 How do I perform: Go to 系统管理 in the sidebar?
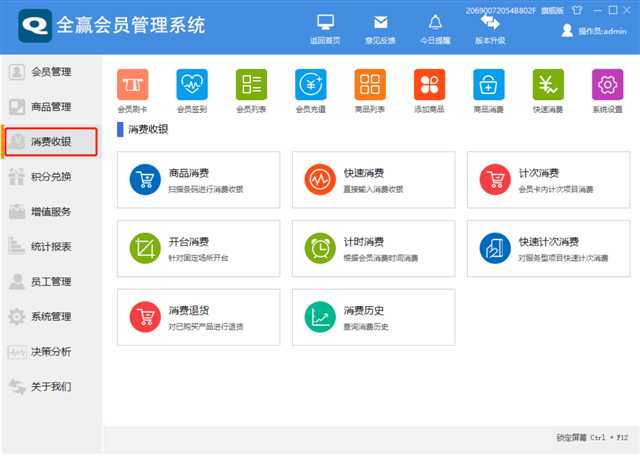pos(51,316)
